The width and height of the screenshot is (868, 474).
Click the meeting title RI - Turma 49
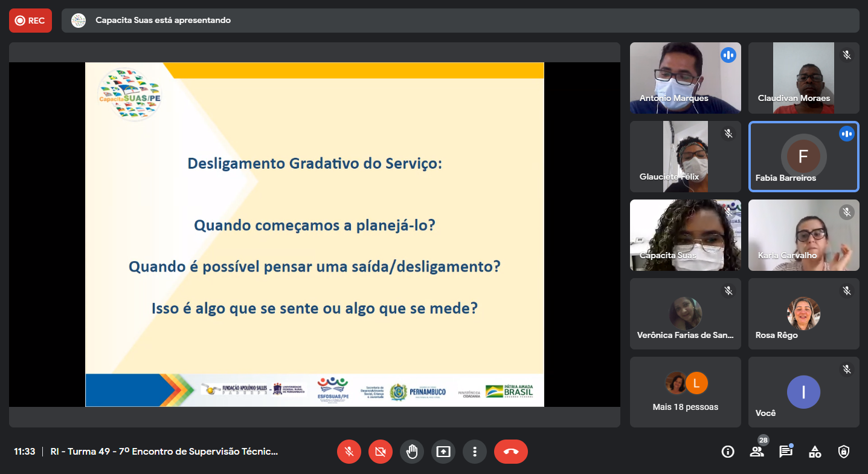(x=164, y=452)
